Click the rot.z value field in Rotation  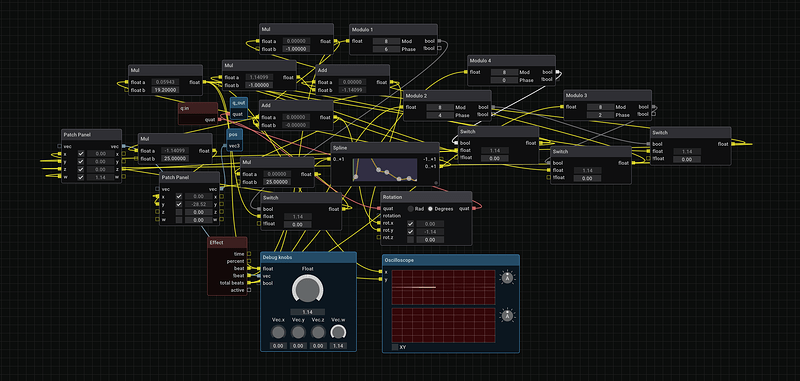click(x=430, y=239)
